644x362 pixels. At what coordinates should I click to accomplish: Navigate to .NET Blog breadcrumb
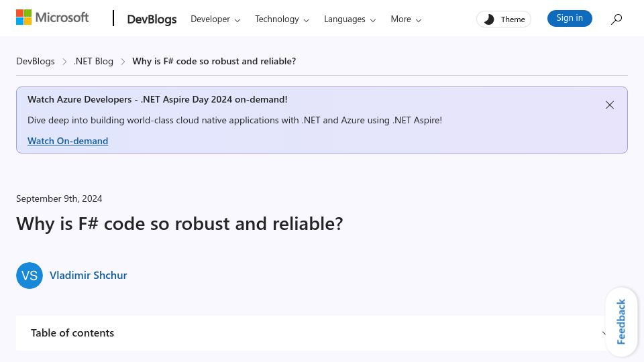point(93,61)
